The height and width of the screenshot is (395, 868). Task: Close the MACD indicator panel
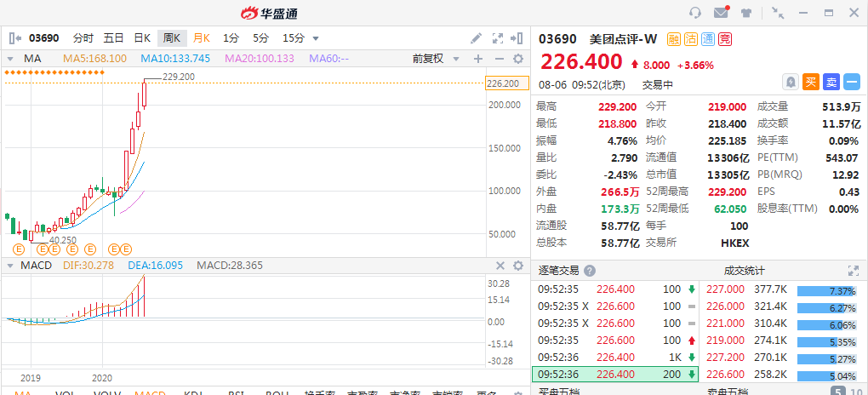500,266
